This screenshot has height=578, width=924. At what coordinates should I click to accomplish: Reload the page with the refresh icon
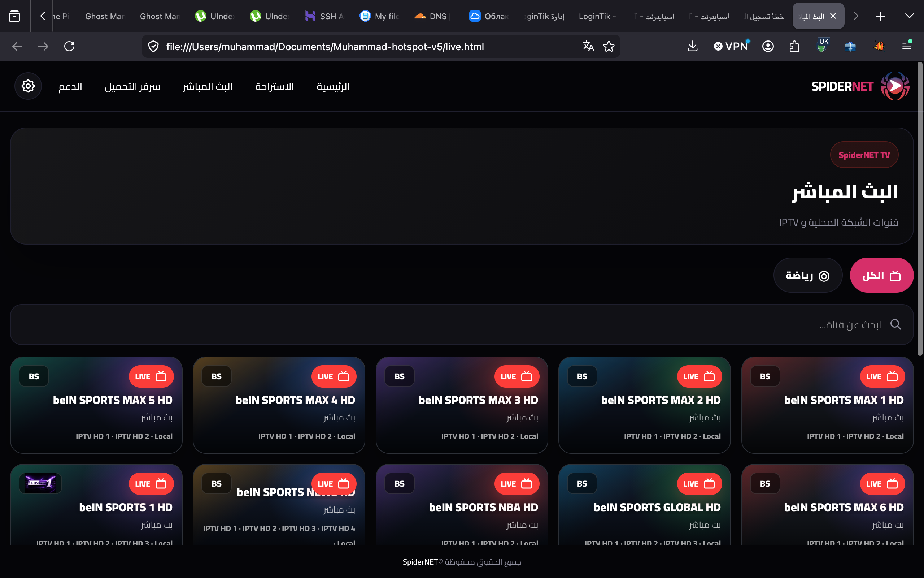pos(69,47)
